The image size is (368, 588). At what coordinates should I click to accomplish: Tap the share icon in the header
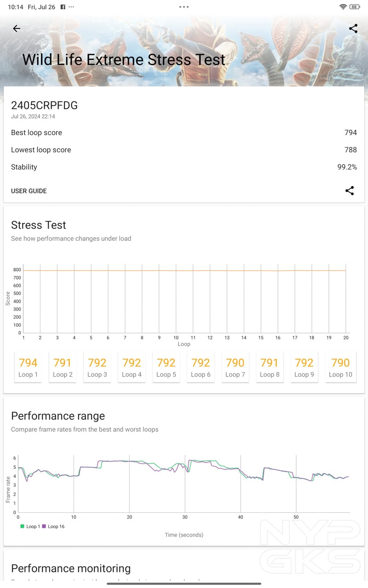(x=353, y=28)
